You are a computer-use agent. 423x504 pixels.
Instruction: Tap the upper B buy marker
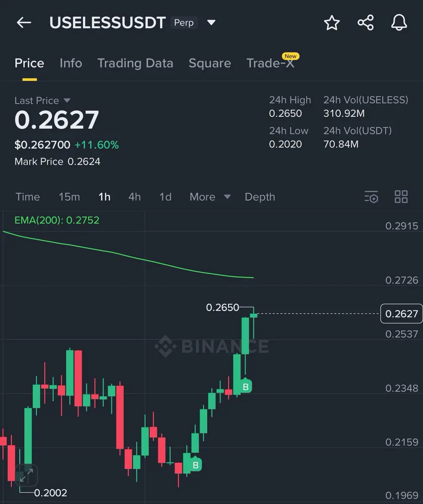coord(245,386)
